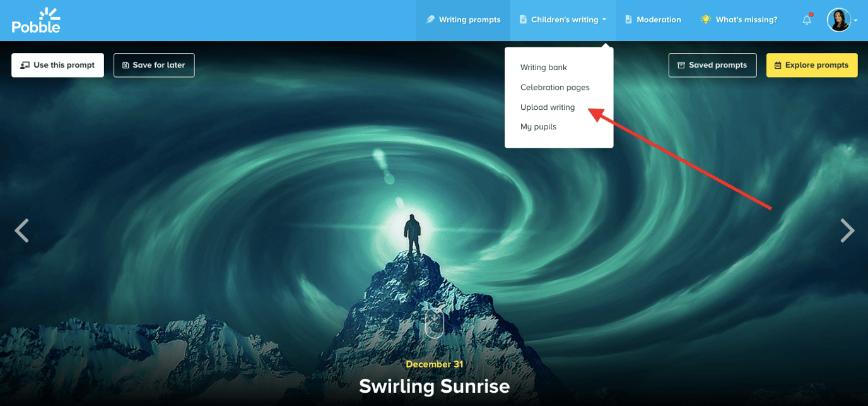Click the Swirling Sunrise title

click(x=434, y=386)
